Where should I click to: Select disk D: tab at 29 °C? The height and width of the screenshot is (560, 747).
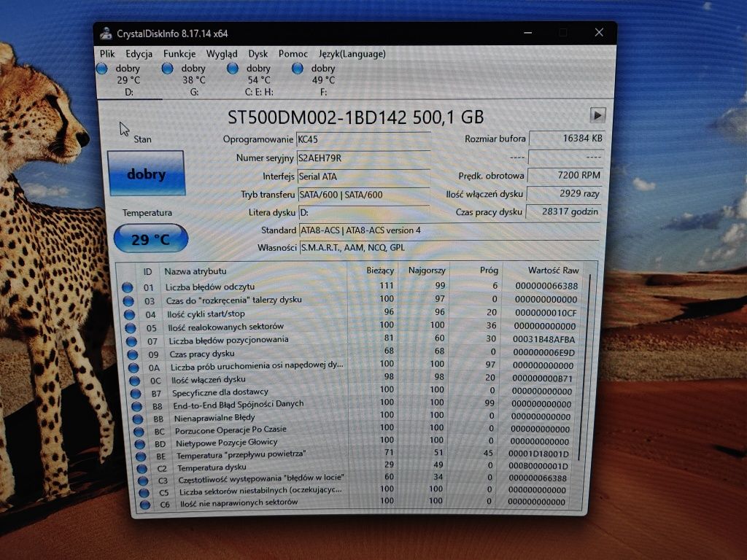128,80
